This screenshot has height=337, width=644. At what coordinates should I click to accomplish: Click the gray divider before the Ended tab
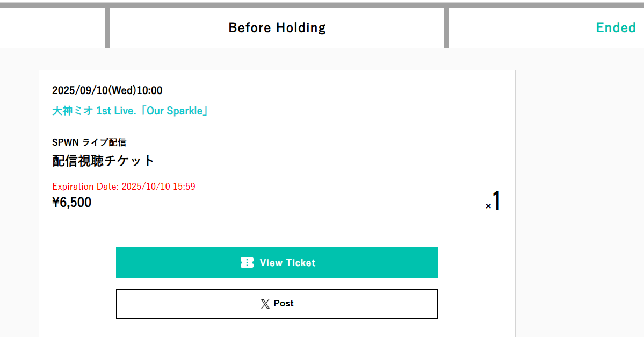(446, 27)
